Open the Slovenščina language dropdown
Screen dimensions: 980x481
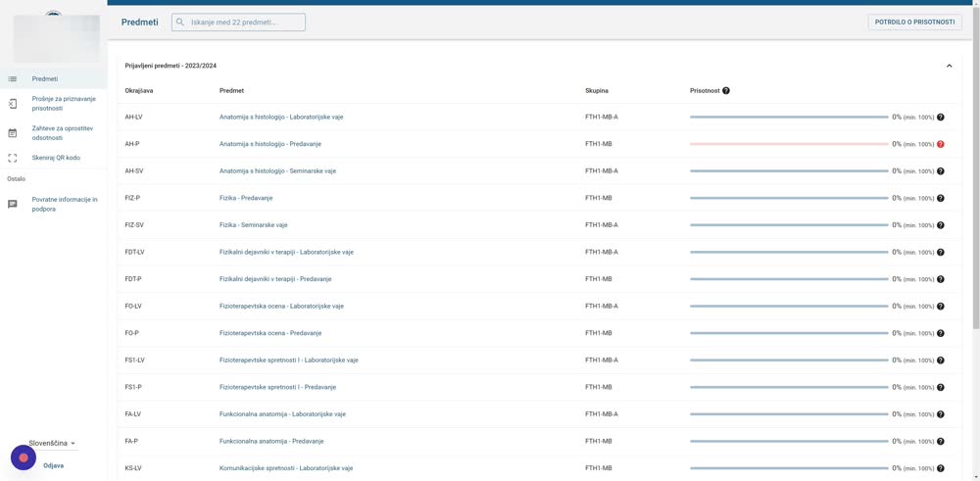52,443
